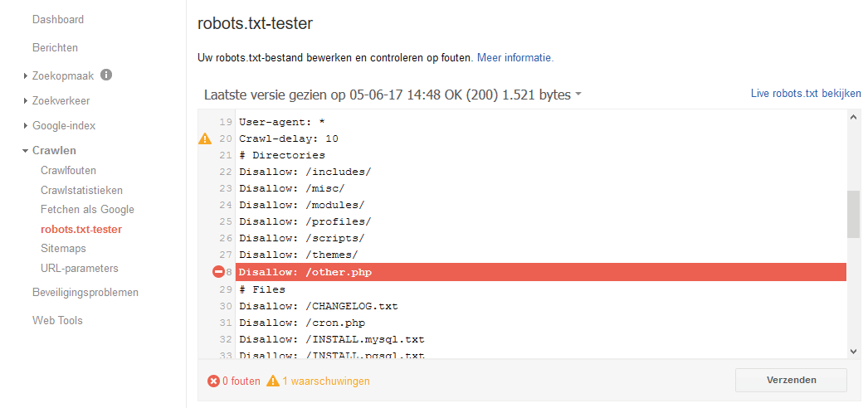Click the red blocked icon on line 28
The height and width of the screenshot is (408, 868).
[x=219, y=272]
